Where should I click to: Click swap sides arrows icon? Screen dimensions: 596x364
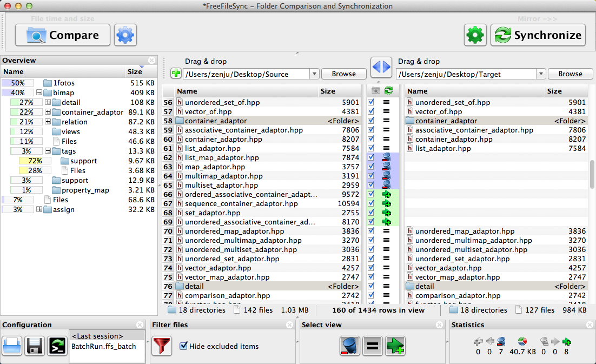[381, 67]
